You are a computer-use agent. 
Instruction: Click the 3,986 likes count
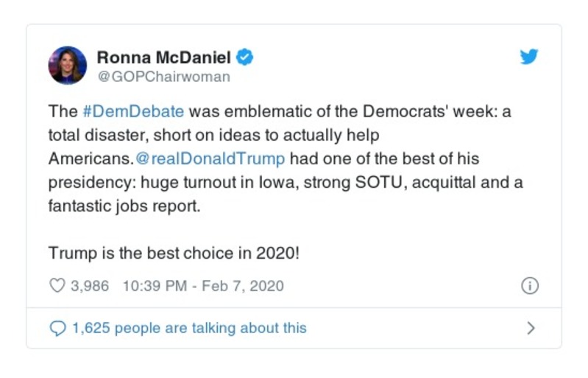[89, 286]
